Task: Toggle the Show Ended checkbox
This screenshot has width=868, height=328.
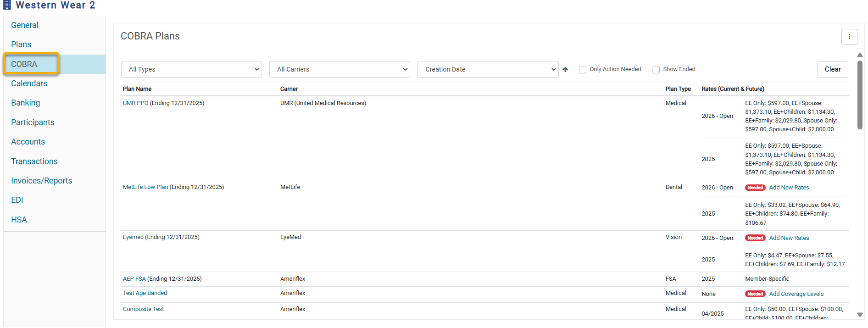Action: pos(656,70)
